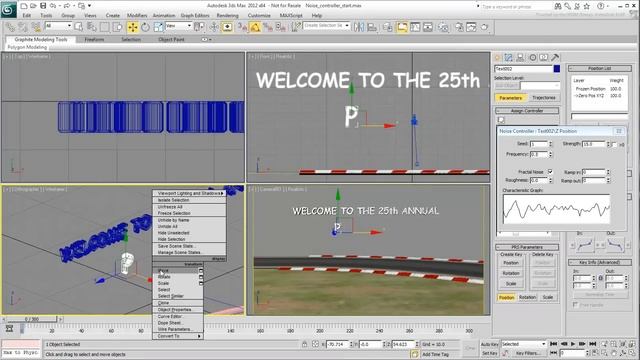Image resolution: width=640 pixels, height=360 pixels.
Task: Toggle the Set Key button
Action: pyautogui.click(x=489, y=353)
